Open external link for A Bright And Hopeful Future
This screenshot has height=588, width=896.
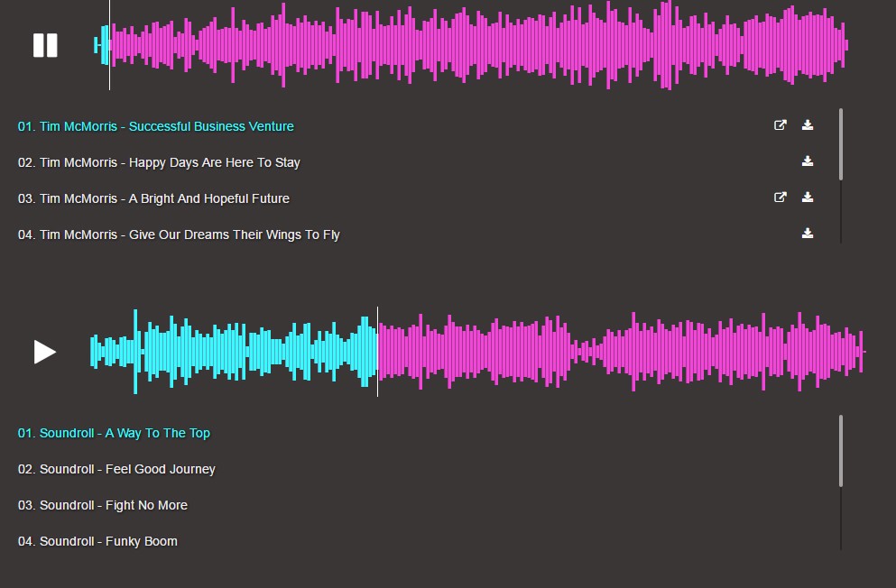click(781, 198)
